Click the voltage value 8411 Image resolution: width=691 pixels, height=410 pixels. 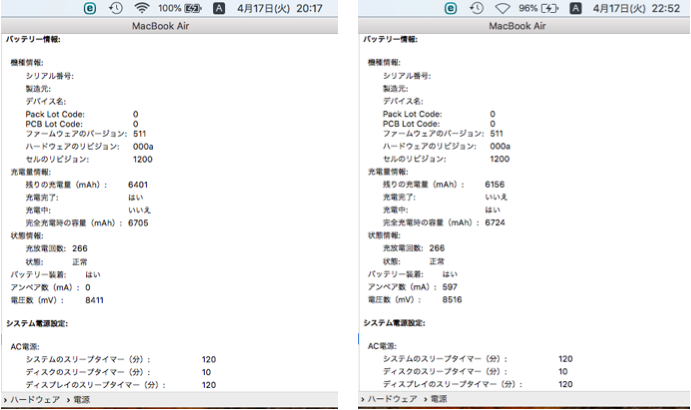point(94,300)
